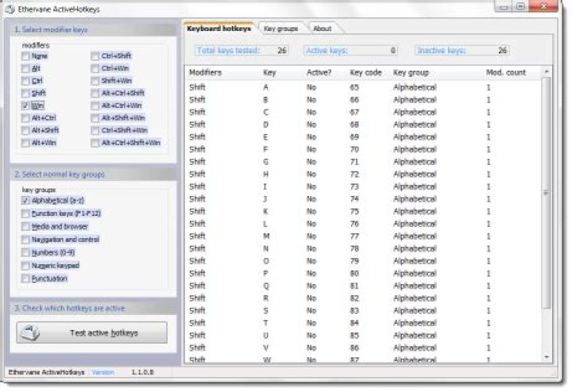Viewport: 572px width, 392px height.
Task: Click the hotkey list scrollbar thumb
Action: tap(546, 192)
